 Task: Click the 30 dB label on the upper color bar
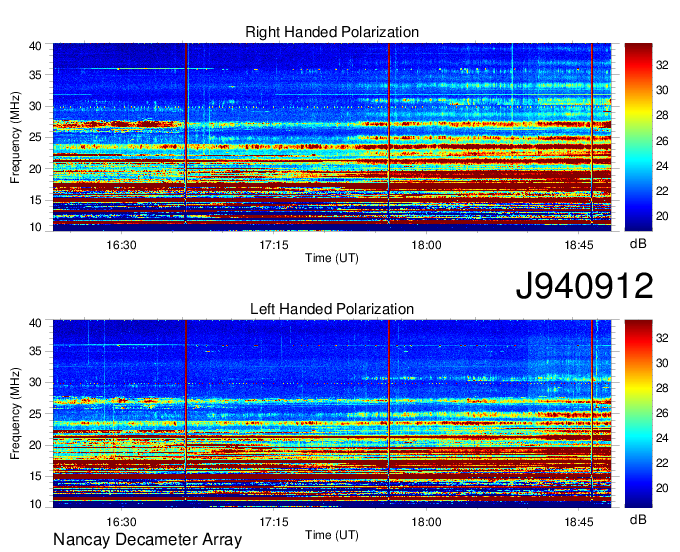pyautogui.click(x=662, y=90)
